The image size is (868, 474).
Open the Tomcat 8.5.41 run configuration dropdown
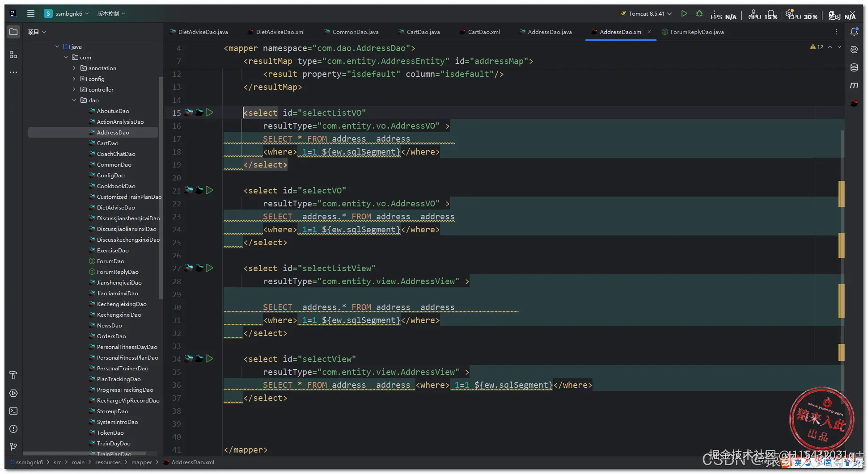coord(645,13)
